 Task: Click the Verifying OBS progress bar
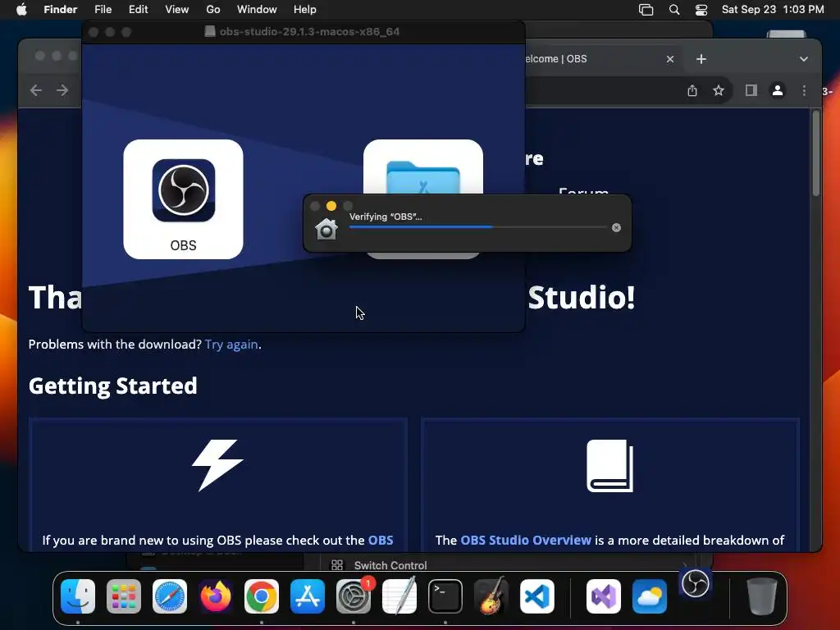478,227
